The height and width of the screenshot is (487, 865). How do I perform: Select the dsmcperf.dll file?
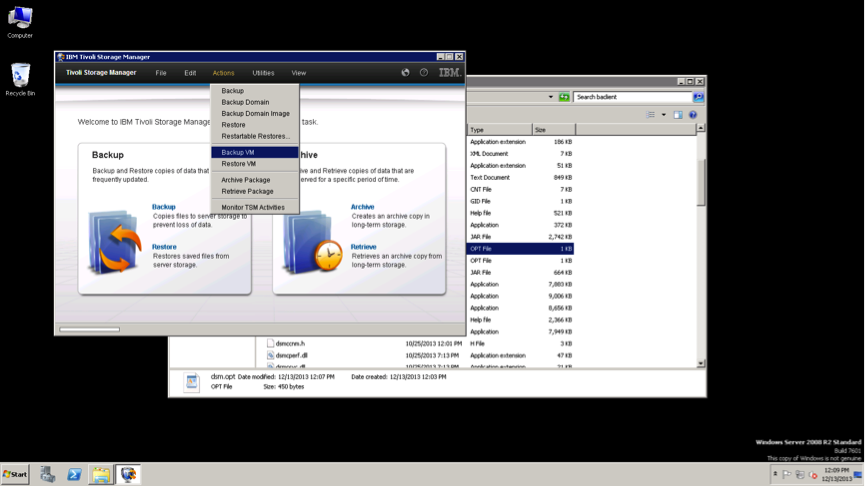pos(291,355)
